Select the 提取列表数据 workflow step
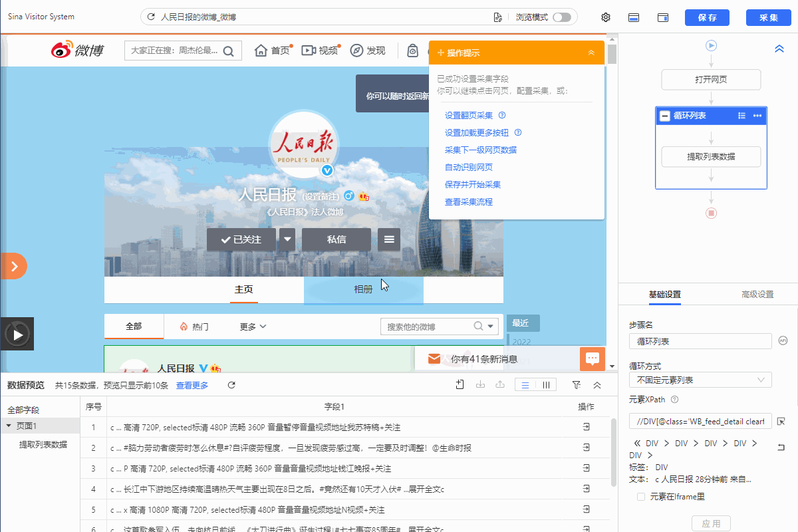This screenshot has width=798, height=532. coord(711,156)
